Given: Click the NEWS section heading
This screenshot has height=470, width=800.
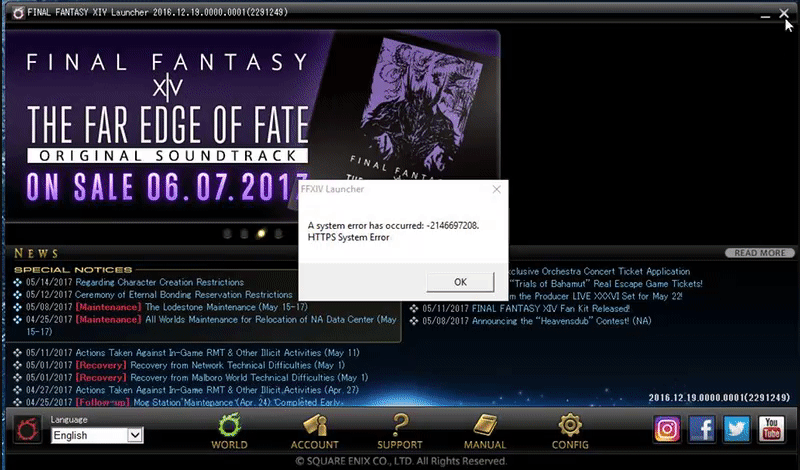Looking at the screenshot, I should tap(36, 253).
